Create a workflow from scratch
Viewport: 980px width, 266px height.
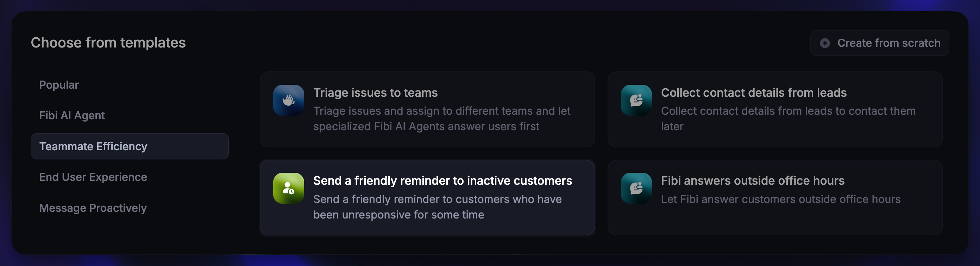pos(880,43)
